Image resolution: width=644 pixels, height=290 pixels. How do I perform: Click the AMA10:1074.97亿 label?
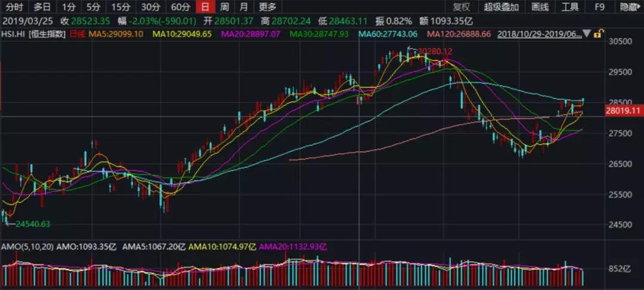click(223, 247)
